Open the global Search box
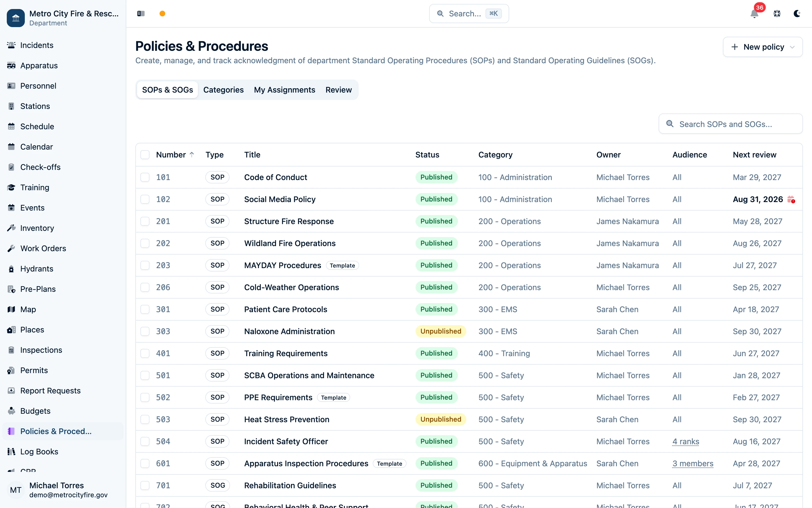Viewport: 812px width, 508px height. click(469, 14)
